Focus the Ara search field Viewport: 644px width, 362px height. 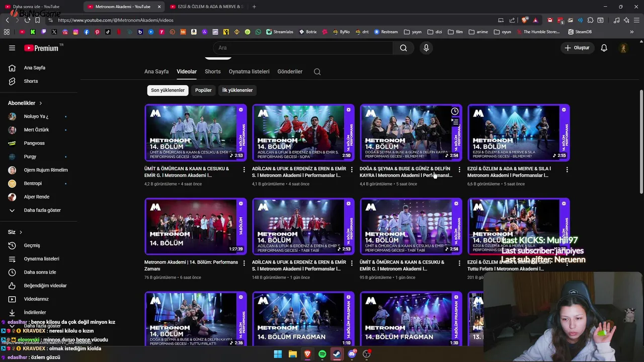click(303, 48)
